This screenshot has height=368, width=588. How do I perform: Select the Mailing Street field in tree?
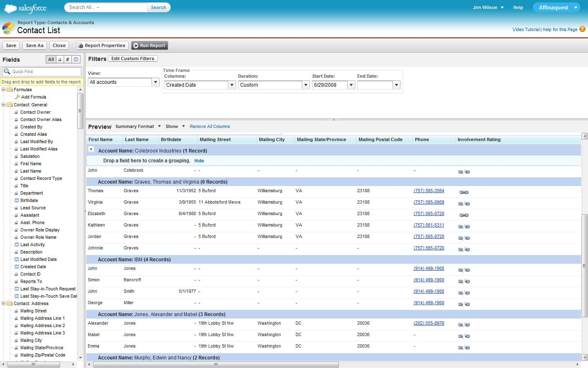pos(33,311)
